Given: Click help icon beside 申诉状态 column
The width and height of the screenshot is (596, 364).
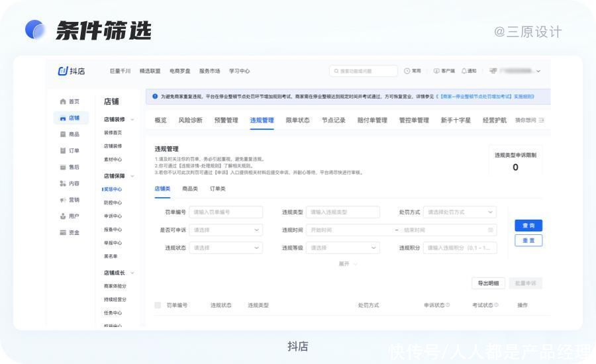Looking at the screenshot, I should pyautogui.click(x=448, y=304).
